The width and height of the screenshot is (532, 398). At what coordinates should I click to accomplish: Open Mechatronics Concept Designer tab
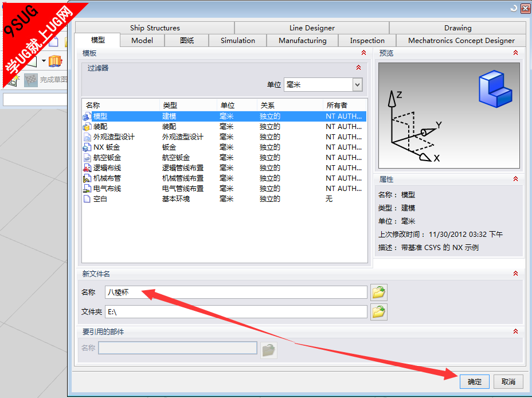tap(461, 40)
